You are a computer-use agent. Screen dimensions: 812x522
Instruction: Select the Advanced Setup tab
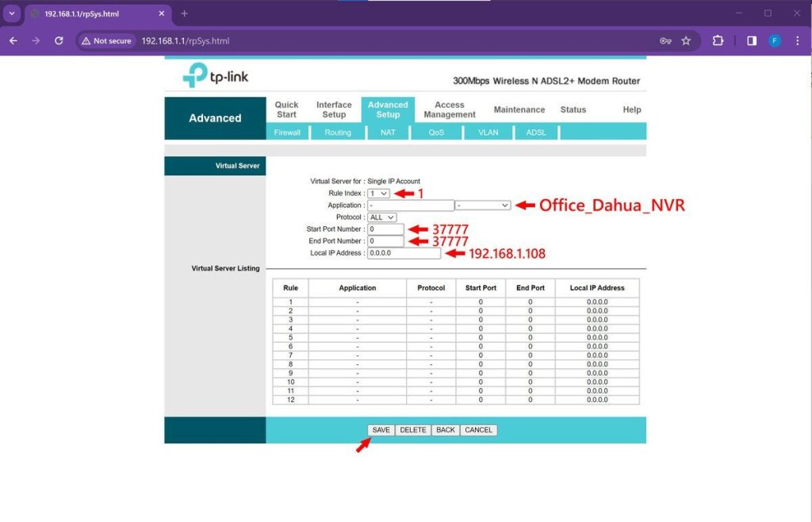click(x=388, y=109)
